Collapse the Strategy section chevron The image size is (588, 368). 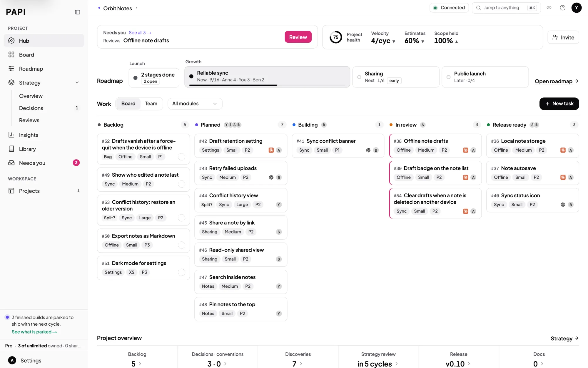click(x=77, y=83)
